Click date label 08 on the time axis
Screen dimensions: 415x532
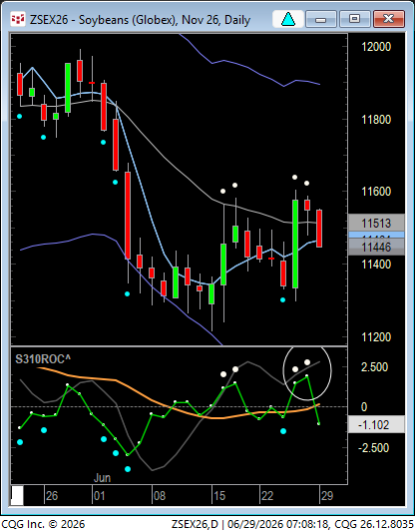tap(160, 496)
